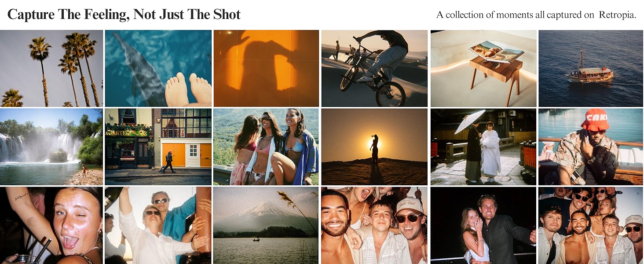Select the man in white shirt dancing photo
This screenshot has height=264, width=644.
(x=158, y=225)
